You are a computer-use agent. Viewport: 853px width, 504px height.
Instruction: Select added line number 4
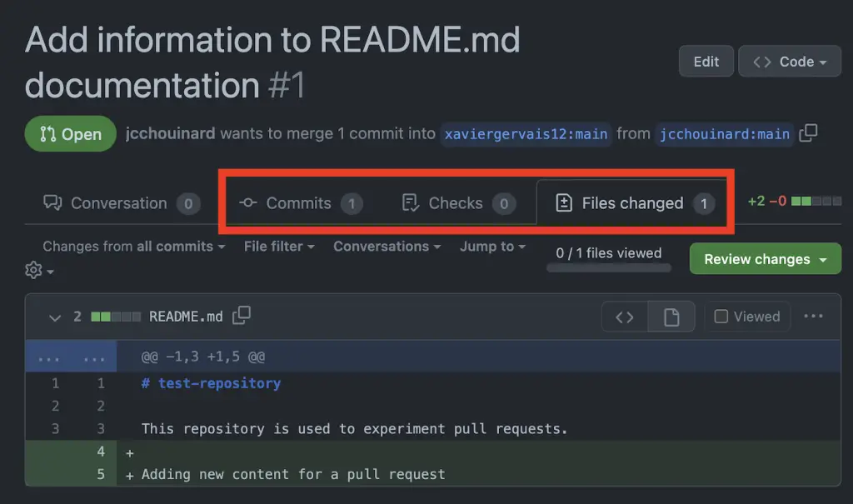pyautogui.click(x=101, y=452)
